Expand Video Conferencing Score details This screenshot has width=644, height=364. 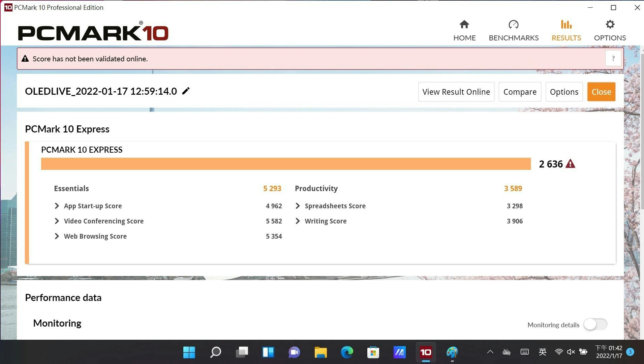[57, 221]
